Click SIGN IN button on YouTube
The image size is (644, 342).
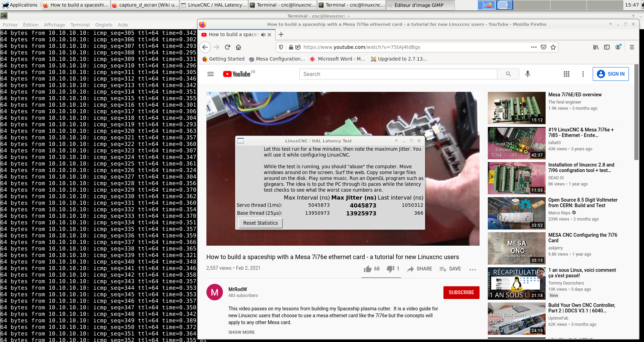pos(611,74)
